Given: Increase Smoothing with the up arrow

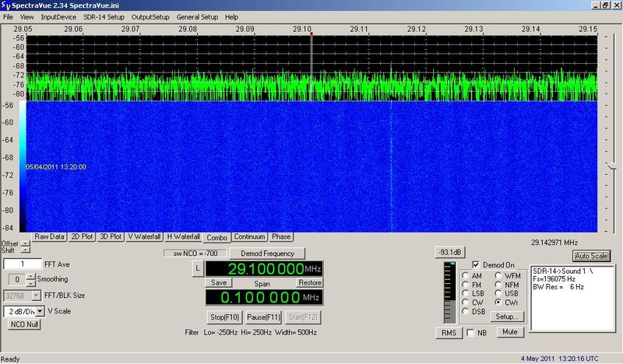Looking at the screenshot, I should (x=30, y=276).
